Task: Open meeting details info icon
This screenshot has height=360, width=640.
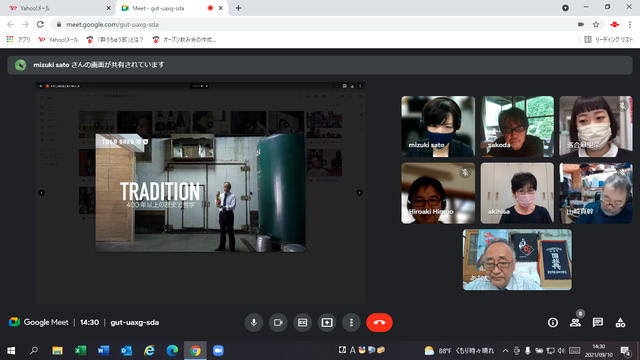Action: (553, 322)
